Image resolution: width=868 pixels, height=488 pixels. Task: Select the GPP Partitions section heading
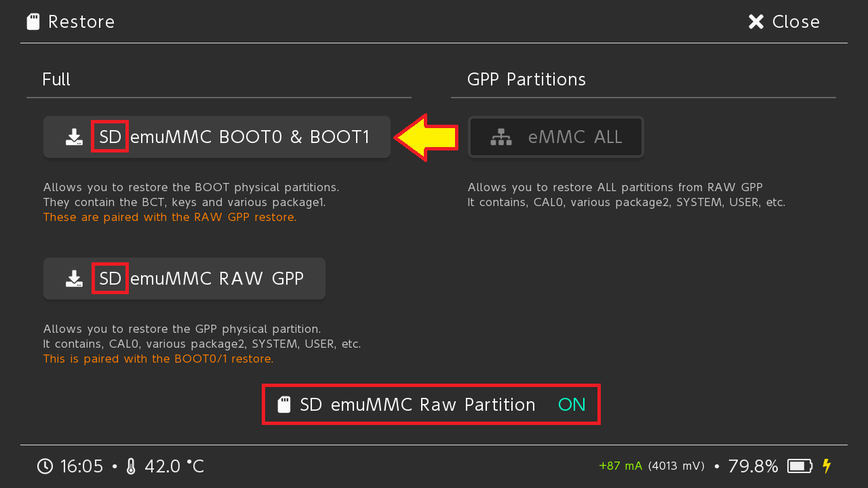pyautogui.click(x=526, y=79)
